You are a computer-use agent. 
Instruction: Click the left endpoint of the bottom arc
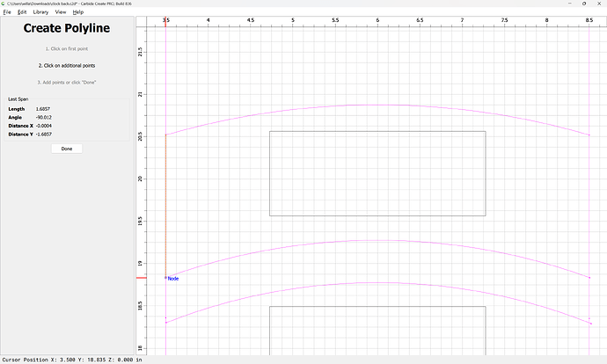[x=165, y=323]
